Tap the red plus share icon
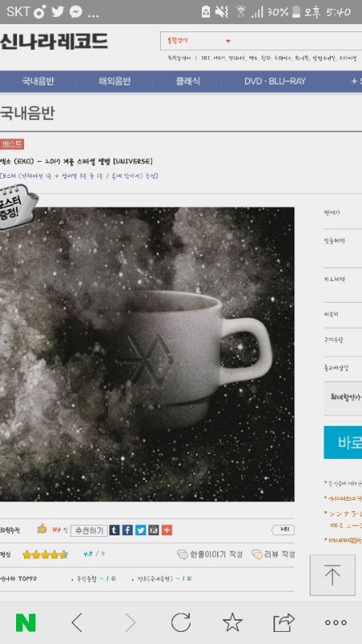 point(167,530)
